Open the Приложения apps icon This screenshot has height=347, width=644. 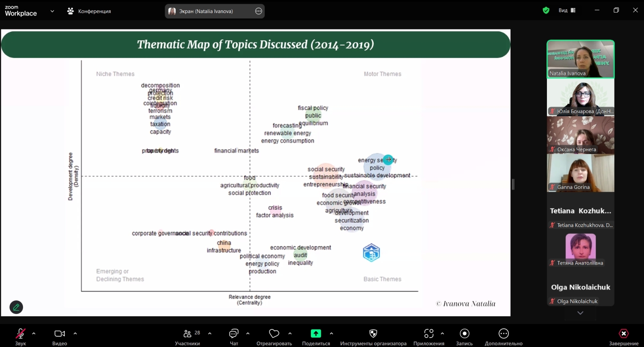[x=429, y=333]
